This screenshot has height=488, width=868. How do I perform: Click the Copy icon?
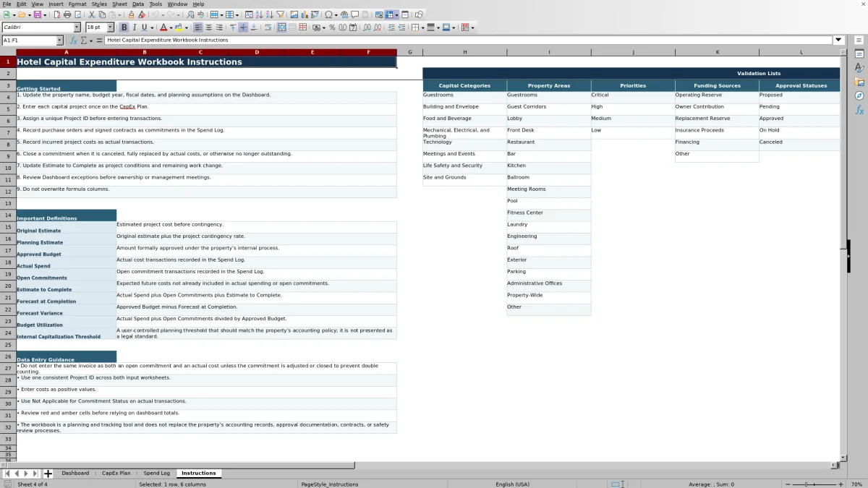102,14
